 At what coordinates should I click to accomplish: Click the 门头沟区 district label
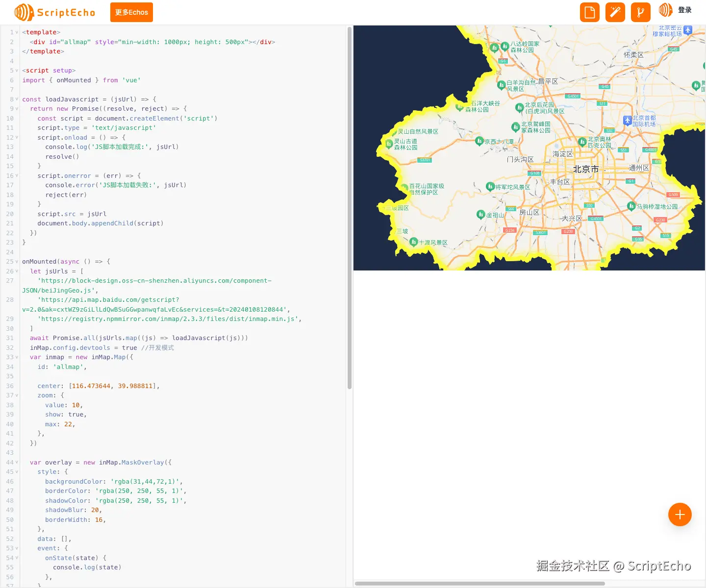click(x=520, y=159)
